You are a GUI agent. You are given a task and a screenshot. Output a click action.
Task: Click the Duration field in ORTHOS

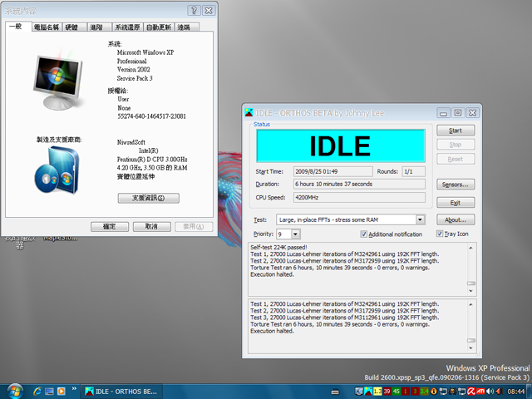[359, 184]
